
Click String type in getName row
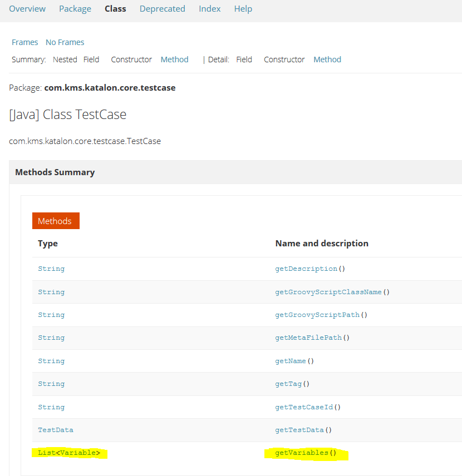tap(51, 361)
